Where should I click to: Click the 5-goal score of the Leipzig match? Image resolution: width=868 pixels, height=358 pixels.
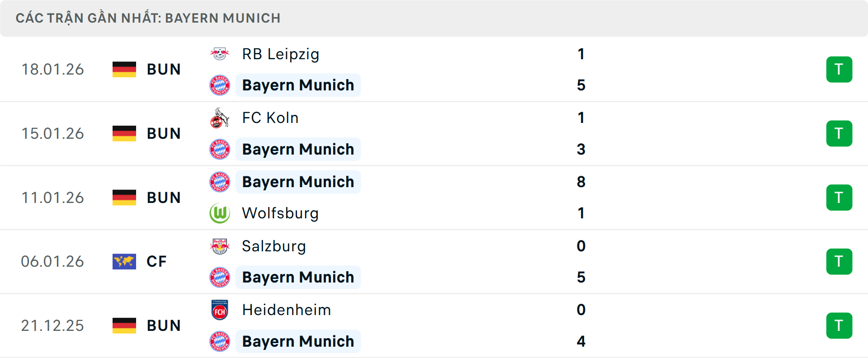581,85
